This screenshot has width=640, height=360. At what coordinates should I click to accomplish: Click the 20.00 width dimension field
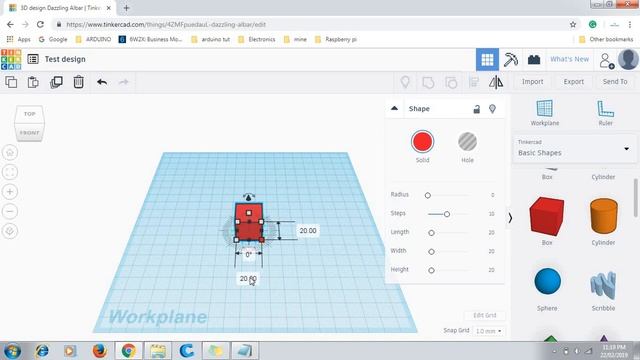248,279
